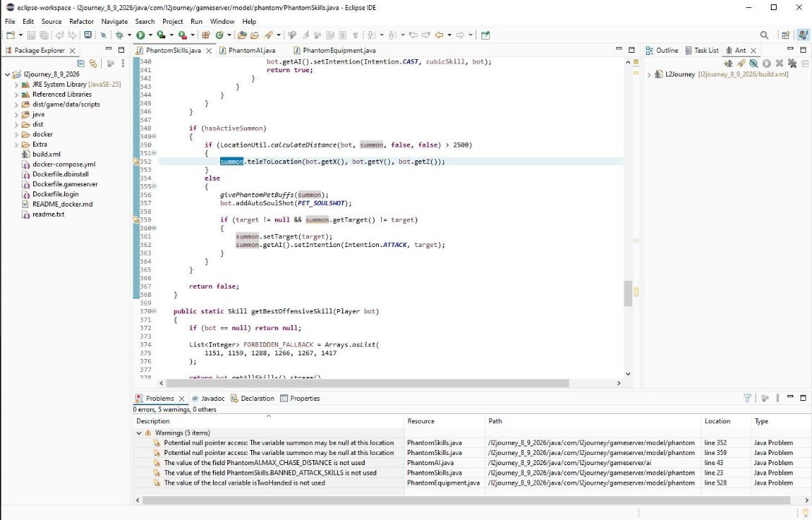Open dropdown next to Back navigation arrow
The image size is (812, 520).
(x=449, y=35)
